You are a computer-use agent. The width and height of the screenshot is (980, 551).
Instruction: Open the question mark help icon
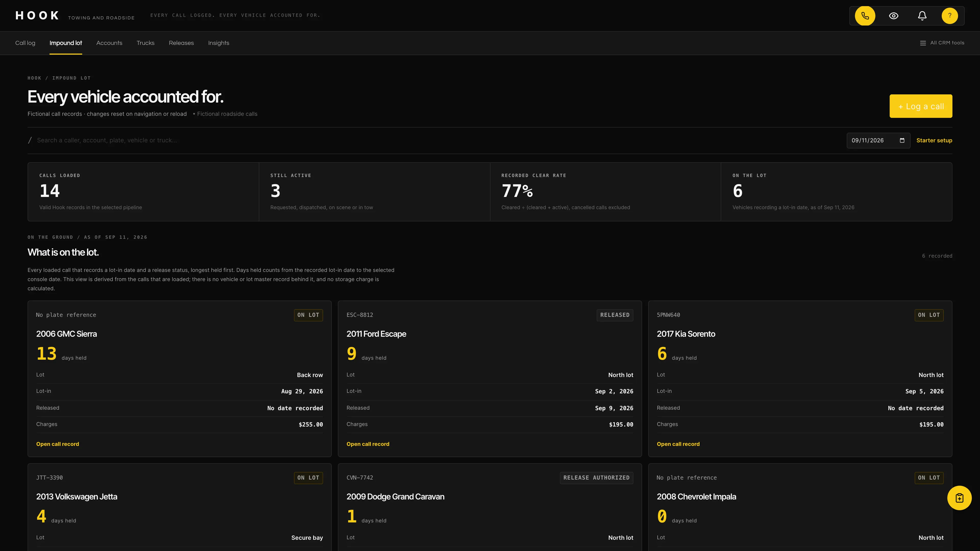pos(950,16)
